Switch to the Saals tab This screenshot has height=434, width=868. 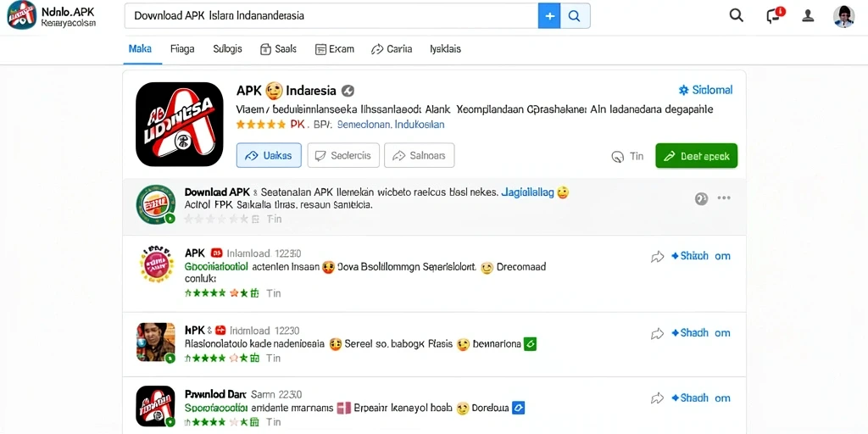pos(278,49)
